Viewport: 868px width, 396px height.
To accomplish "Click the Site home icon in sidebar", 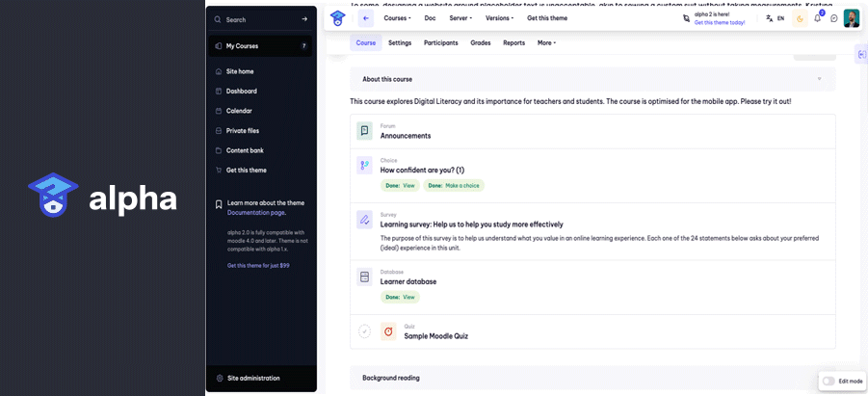I will point(219,71).
